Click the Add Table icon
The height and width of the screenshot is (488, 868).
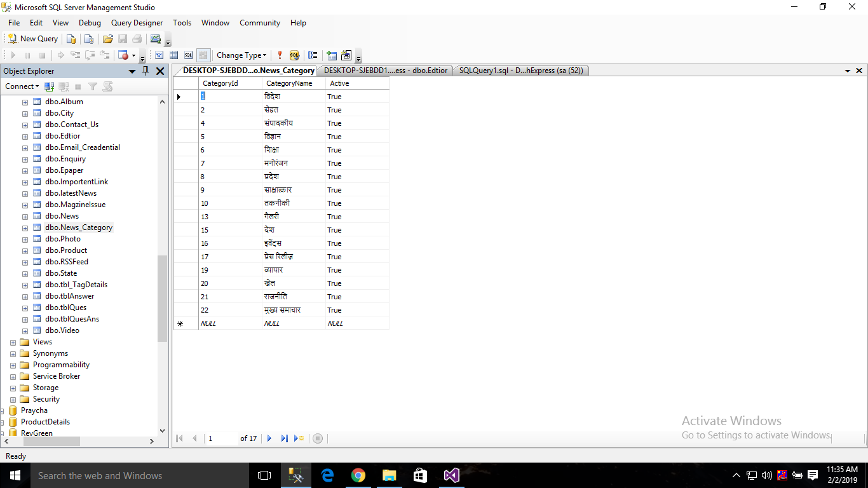(331, 55)
